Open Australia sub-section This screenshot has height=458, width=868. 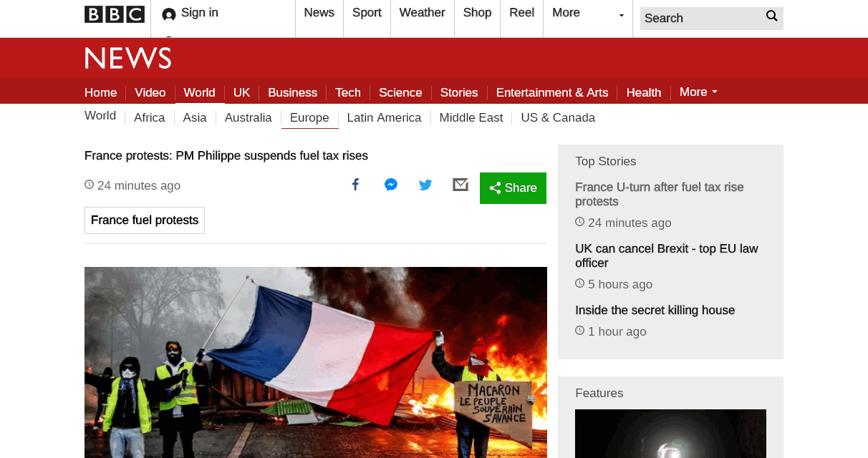click(x=249, y=118)
